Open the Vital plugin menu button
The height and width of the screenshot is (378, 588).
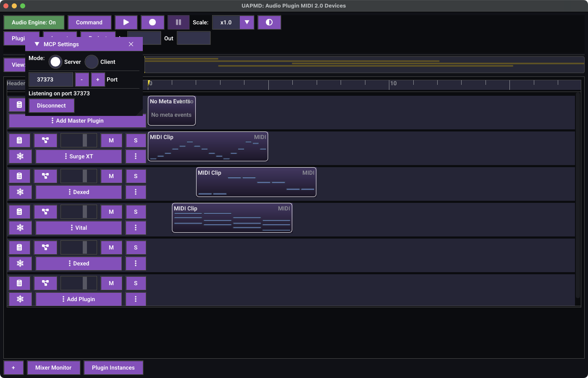pyautogui.click(x=79, y=228)
